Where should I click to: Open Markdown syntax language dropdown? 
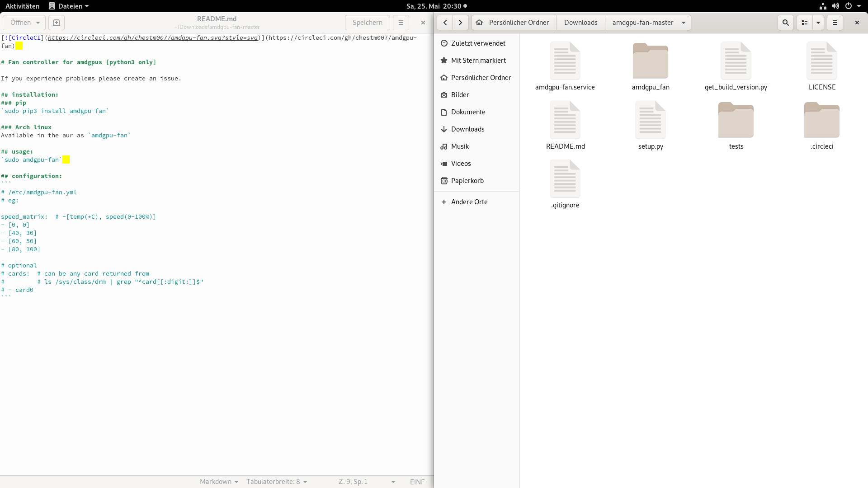coord(219,482)
